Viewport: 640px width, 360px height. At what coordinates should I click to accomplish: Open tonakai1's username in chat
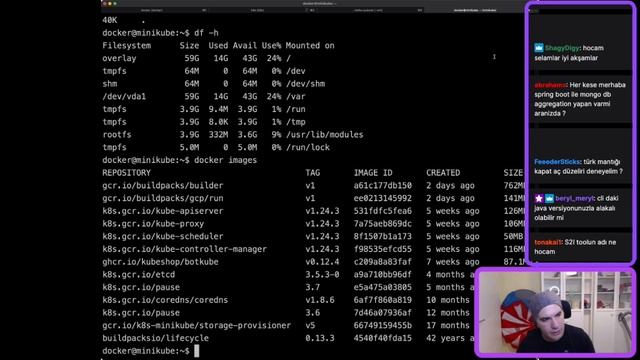click(548, 242)
